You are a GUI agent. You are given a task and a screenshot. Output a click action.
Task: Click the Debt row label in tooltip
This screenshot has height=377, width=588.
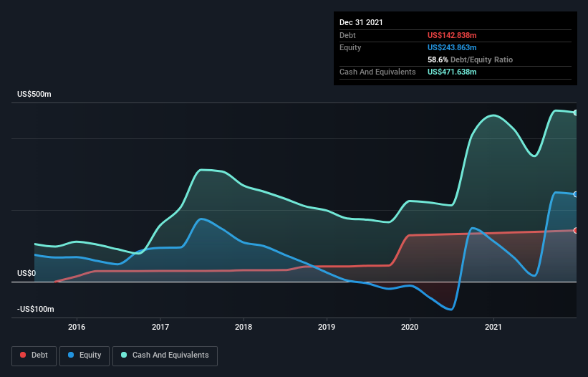pyautogui.click(x=347, y=35)
